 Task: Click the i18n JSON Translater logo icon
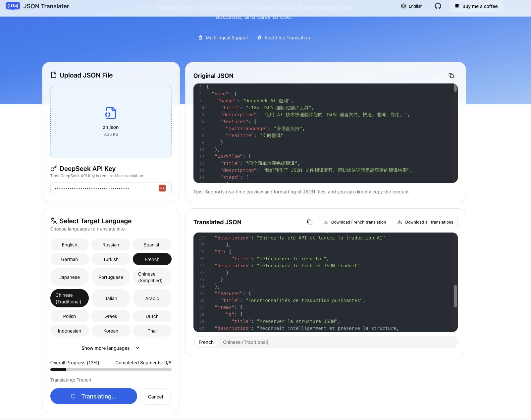tap(13, 6)
